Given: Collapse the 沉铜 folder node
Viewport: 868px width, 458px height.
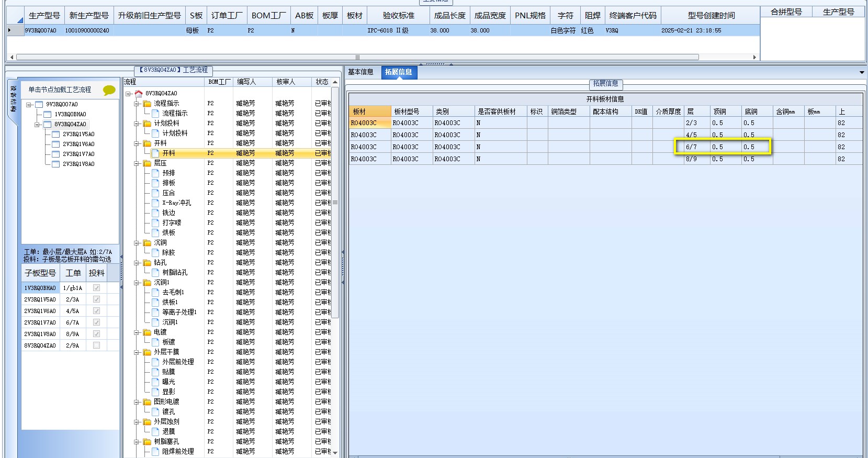Looking at the screenshot, I should (137, 243).
